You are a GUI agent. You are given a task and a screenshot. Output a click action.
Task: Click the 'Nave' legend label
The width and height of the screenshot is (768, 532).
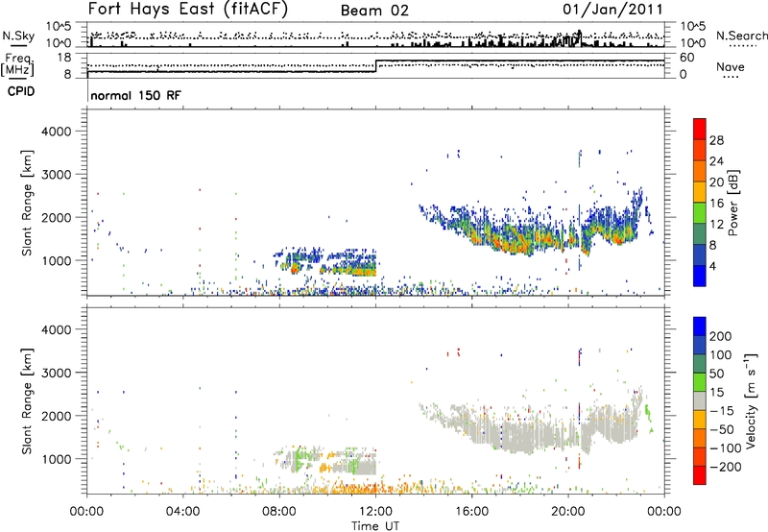pos(731,67)
